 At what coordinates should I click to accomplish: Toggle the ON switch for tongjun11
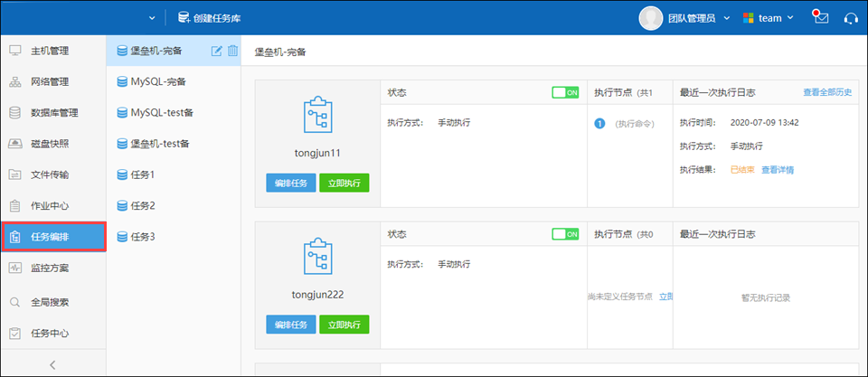565,92
